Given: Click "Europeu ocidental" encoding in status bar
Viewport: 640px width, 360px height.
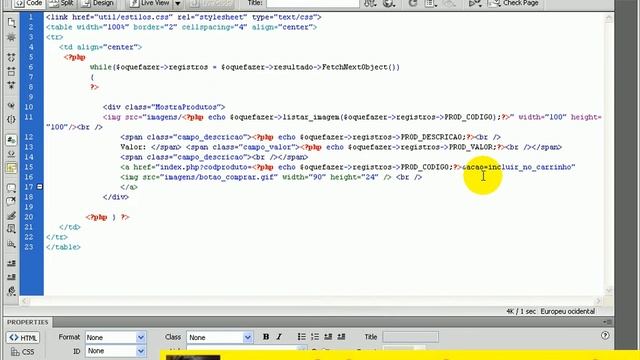Looking at the screenshot, I should point(568,311).
